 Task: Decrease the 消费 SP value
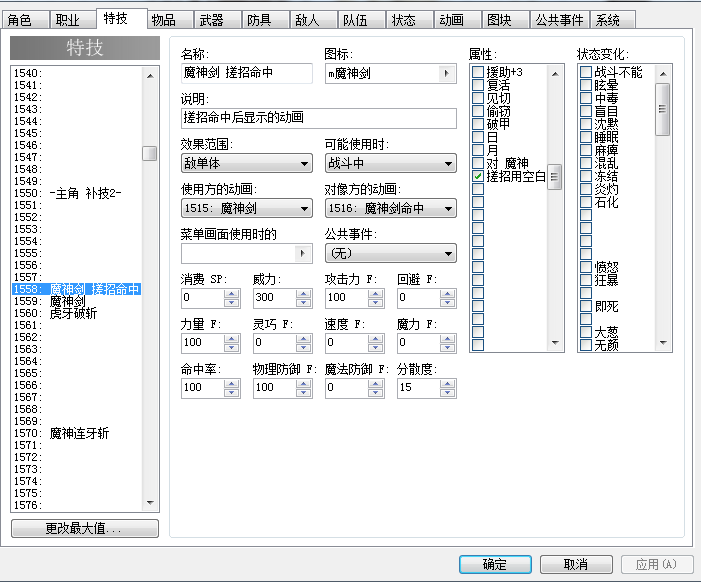pos(232,303)
